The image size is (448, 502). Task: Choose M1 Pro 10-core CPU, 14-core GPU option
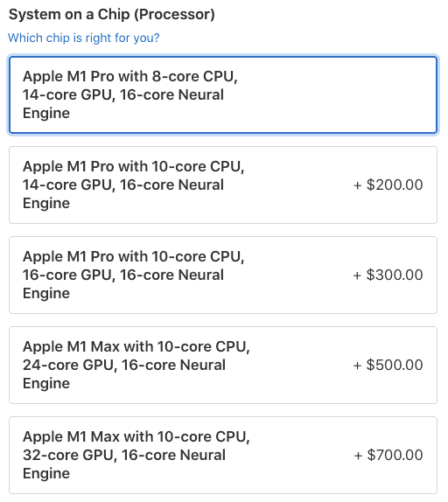(223, 185)
